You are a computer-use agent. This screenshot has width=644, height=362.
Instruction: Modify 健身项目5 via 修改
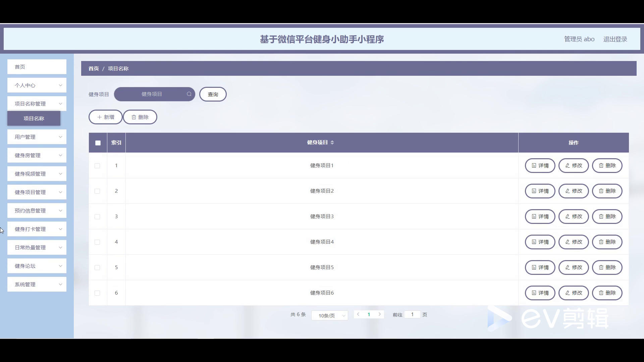(574, 267)
